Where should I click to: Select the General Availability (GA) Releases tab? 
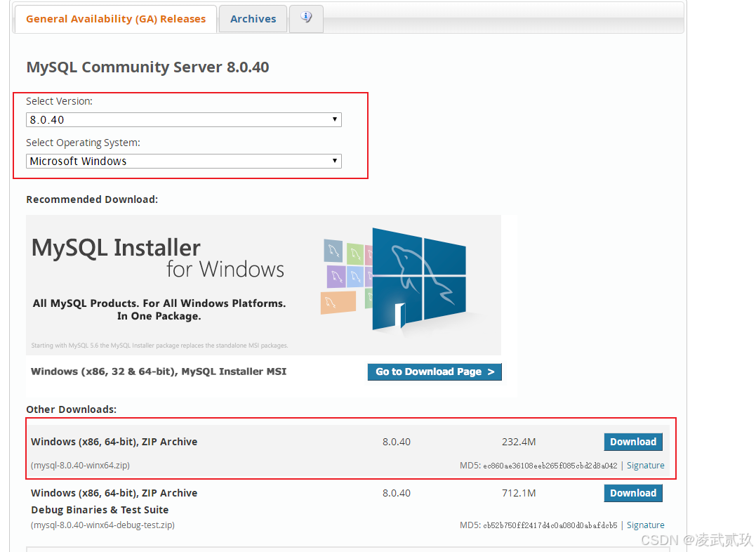(x=115, y=18)
